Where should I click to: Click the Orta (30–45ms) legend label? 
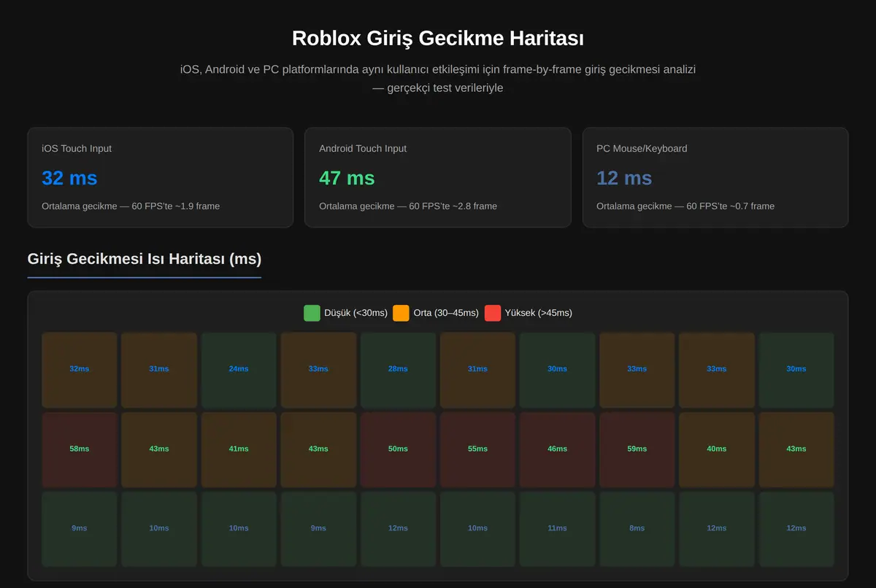click(x=446, y=313)
